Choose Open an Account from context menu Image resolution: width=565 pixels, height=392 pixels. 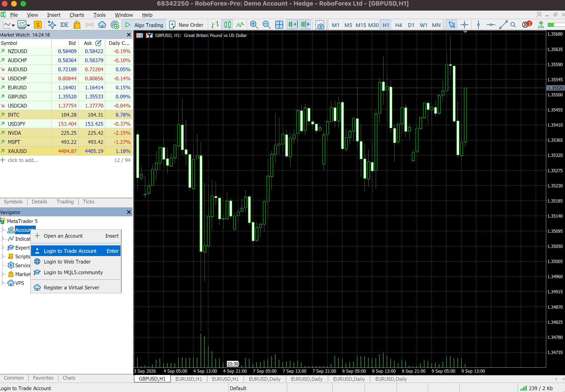(76, 236)
